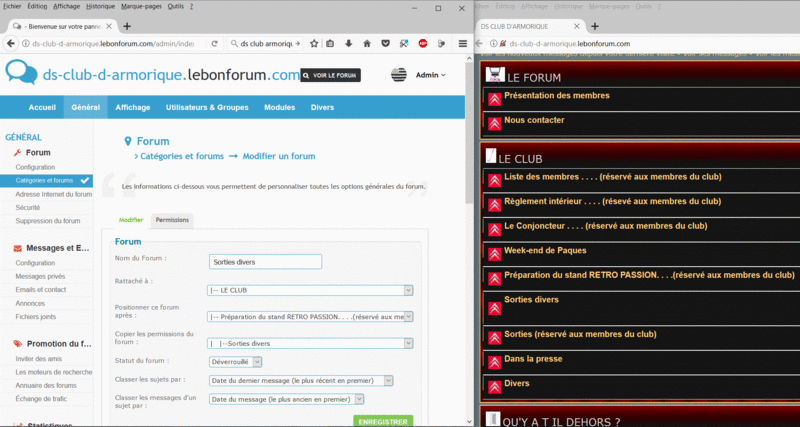Open Classer les messages d'un sujet dropdown
The width and height of the screenshot is (800, 427).
287,399
